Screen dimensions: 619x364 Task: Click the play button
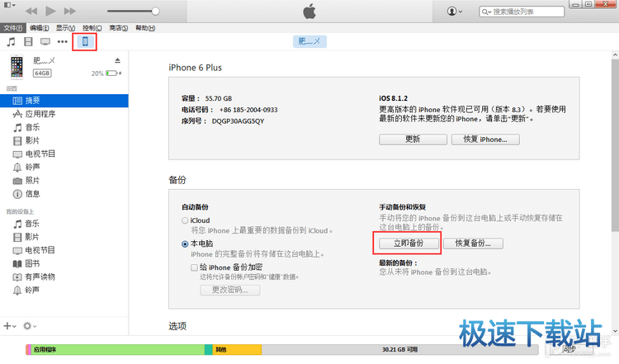(50, 11)
